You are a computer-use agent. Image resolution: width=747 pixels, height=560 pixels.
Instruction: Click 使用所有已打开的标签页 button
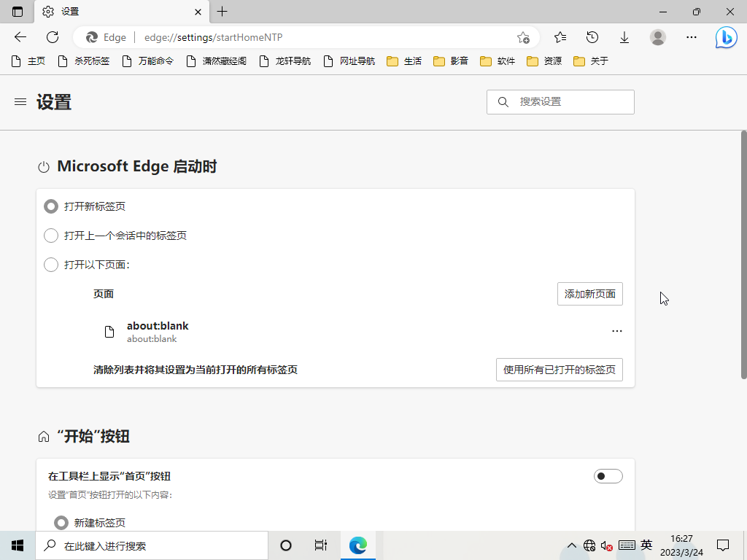[x=559, y=370]
